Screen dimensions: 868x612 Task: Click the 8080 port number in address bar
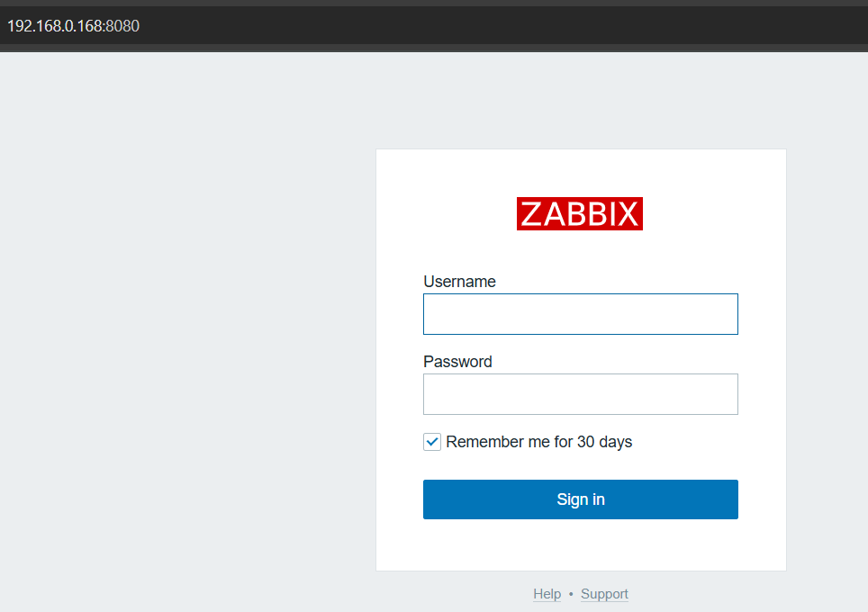(122, 26)
